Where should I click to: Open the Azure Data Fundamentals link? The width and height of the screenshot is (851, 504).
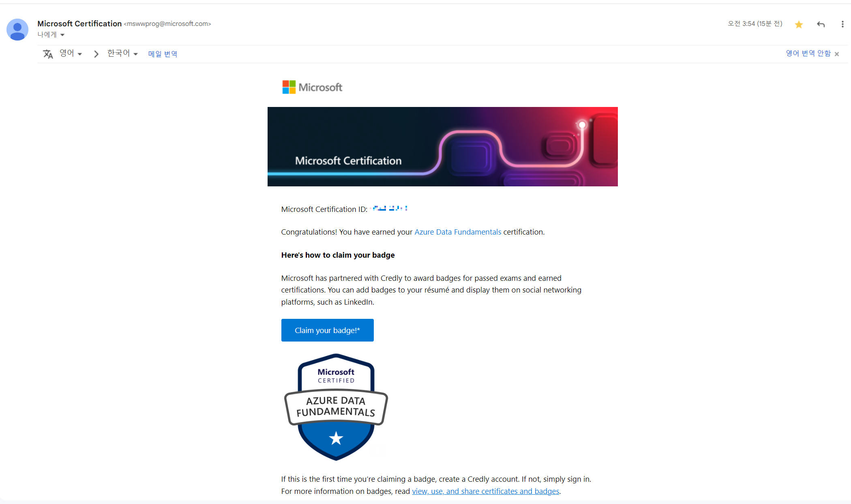pos(458,232)
